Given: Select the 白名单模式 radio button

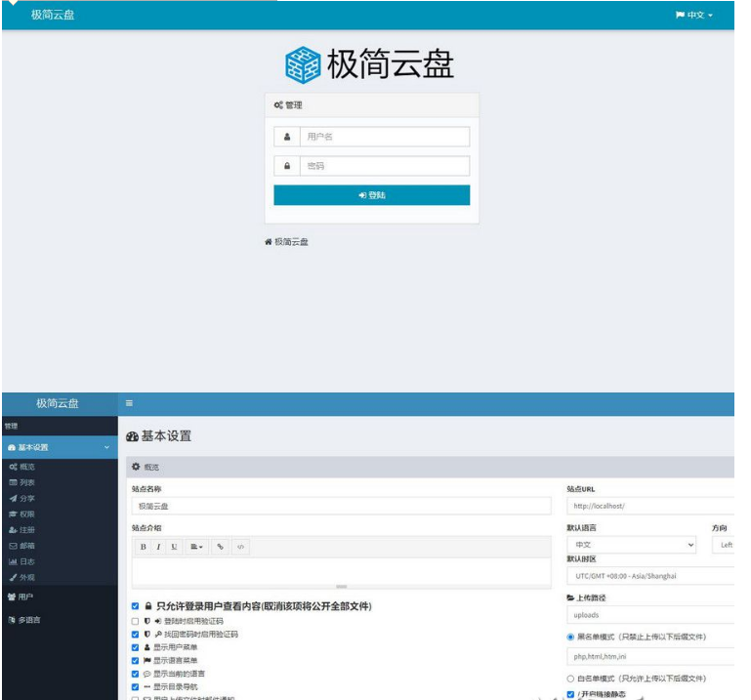Looking at the screenshot, I should pos(570,679).
